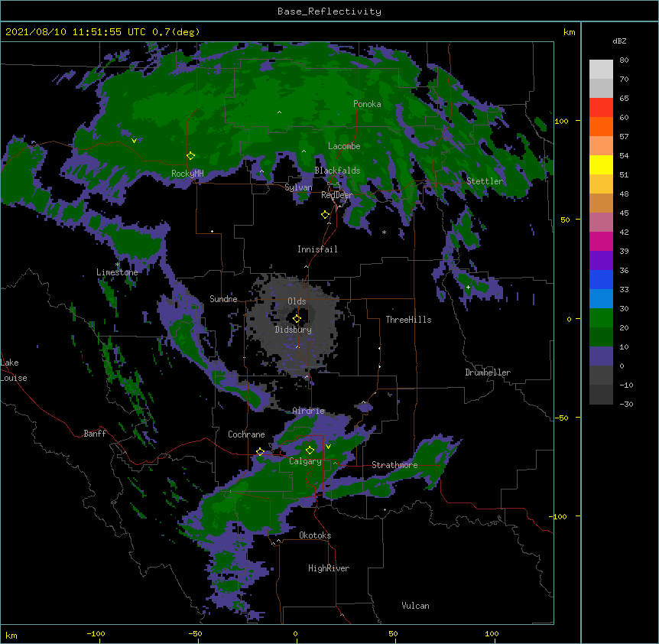Click the yellow marker near RockyMH

[x=191, y=156]
